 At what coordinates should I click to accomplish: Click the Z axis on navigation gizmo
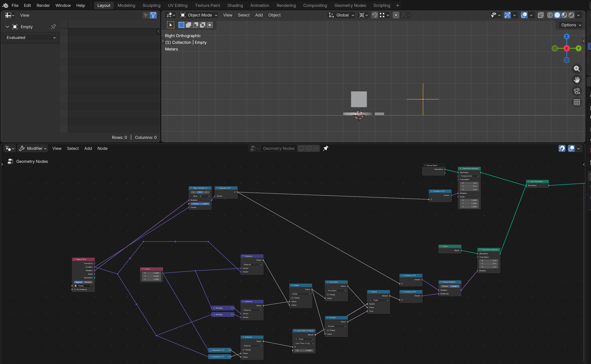[566, 36]
